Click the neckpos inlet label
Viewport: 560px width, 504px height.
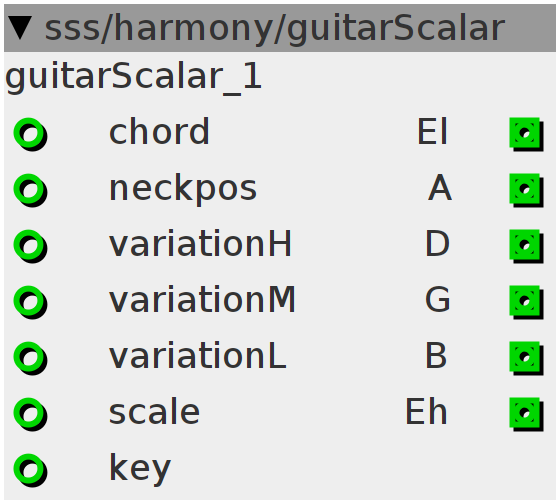pos(183,189)
